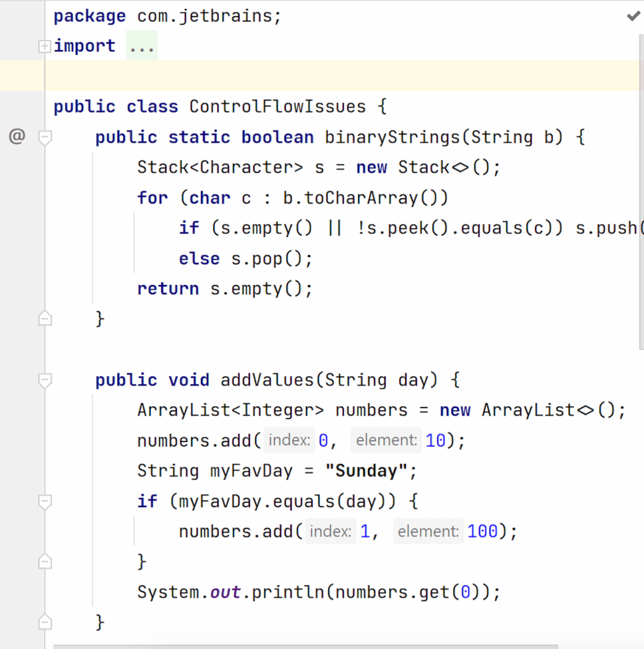This screenshot has width=644, height=649.
Task: Click the horizontal scrollbar at the bottom
Action: click(x=304, y=646)
